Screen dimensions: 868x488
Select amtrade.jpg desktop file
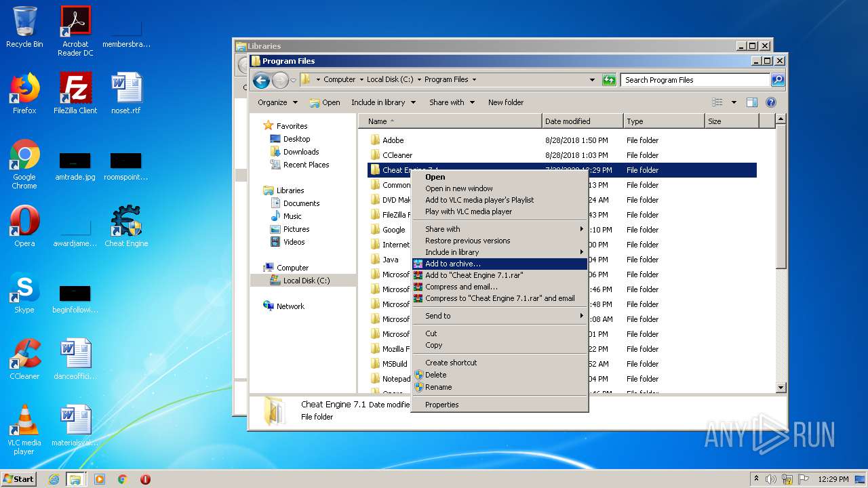point(75,167)
